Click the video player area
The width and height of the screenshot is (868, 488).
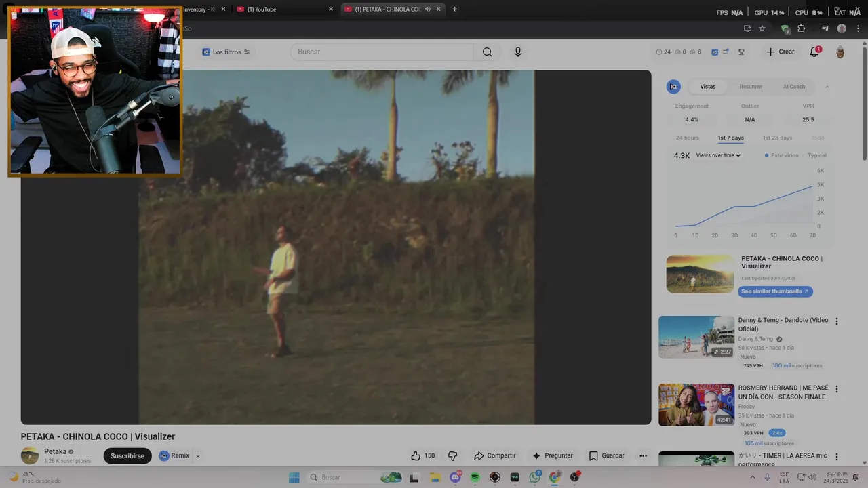coord(336,247)
